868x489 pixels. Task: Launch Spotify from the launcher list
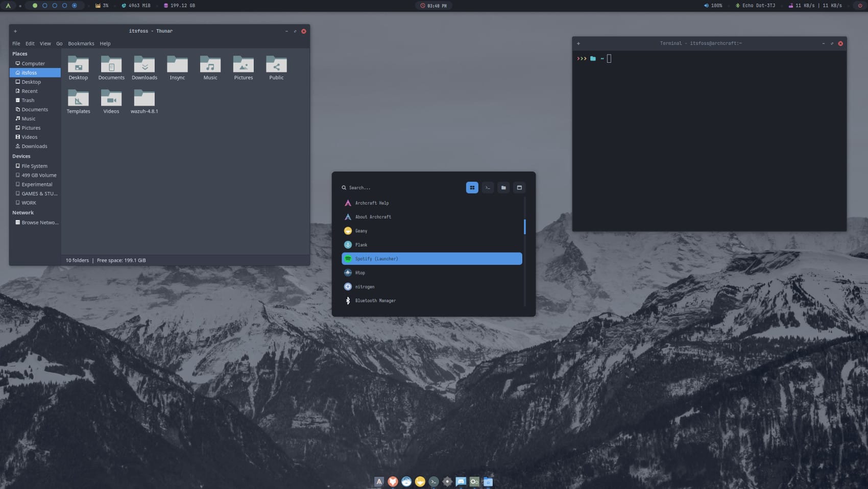pyautogui.click(x=431, y=259)
